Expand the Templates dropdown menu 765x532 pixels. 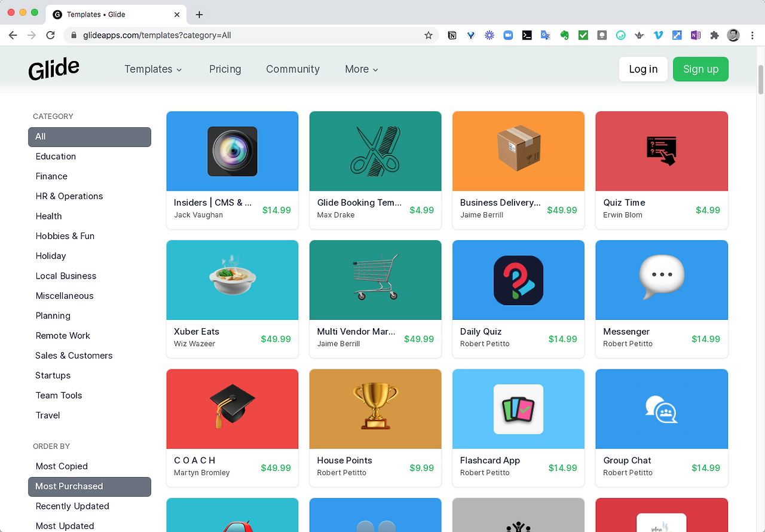(x=153, y=69)
